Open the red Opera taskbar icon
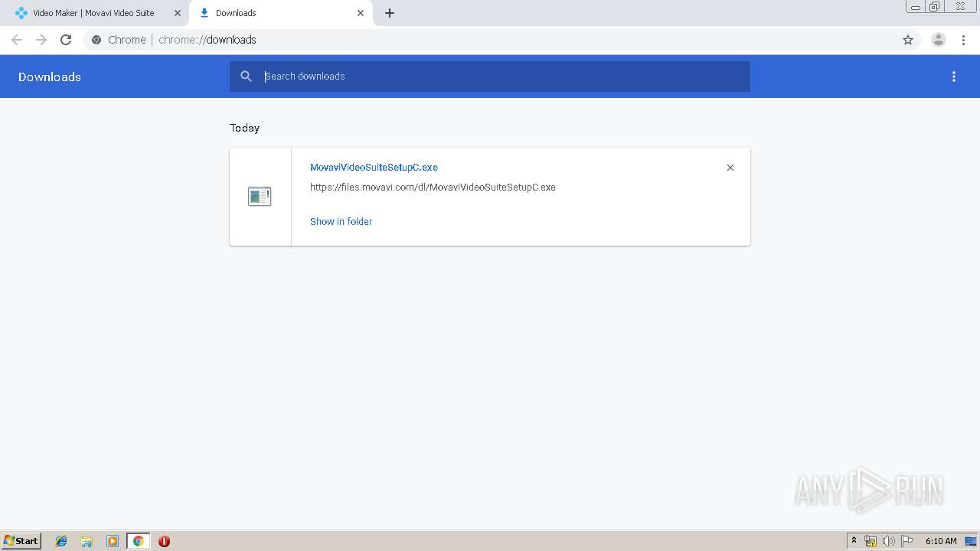Image resolution: width=980 pixels, height=551 pixels. coord(164,541)
